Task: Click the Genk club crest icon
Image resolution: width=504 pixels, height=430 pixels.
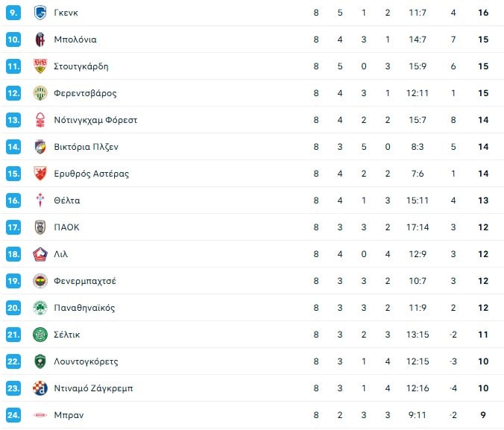Action: pyautogui.click(x=40, y=13)
